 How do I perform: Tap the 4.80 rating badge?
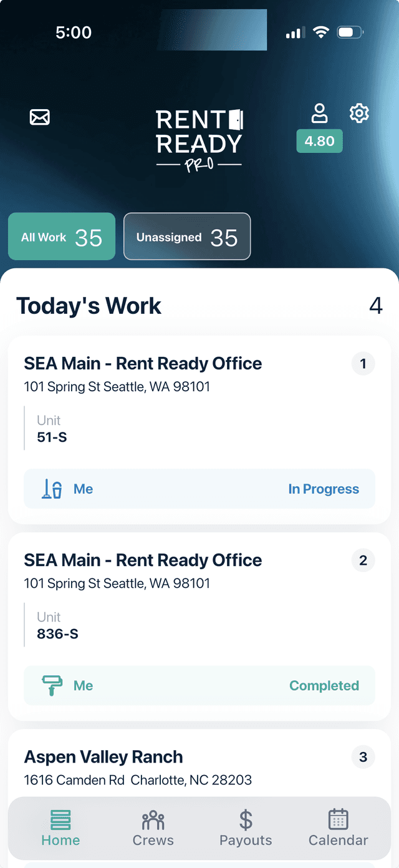[x=319, y=141]
